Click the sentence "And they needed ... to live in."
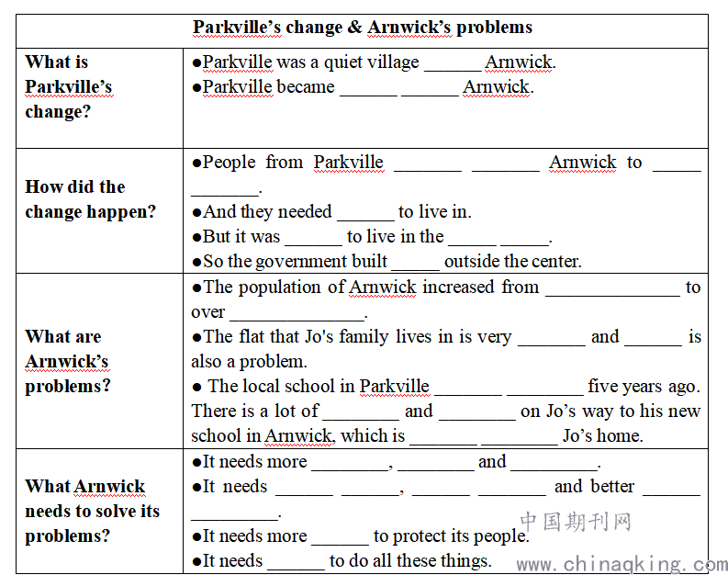This screenshot has height=575, width=728. pyautogui.click(x=331, y=212)
